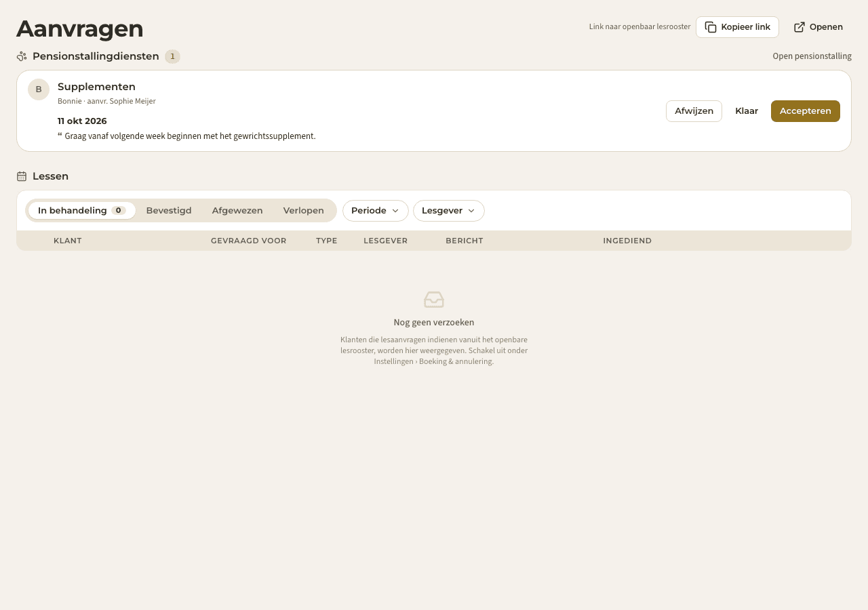Viewport: 868px width, 610px height.
Task: Show the Afgewezen requests tab
Action: click(x=237, y=211)
